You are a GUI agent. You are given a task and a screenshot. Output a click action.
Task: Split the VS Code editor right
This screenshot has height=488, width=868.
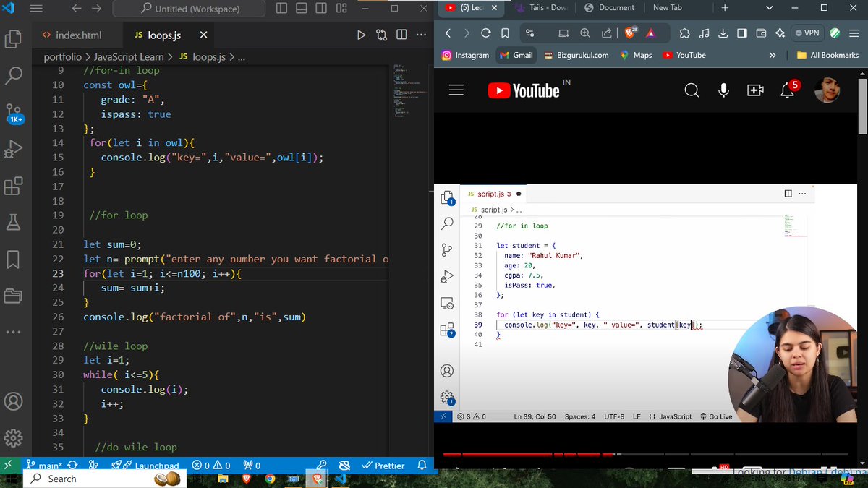[x=401, y=35]
